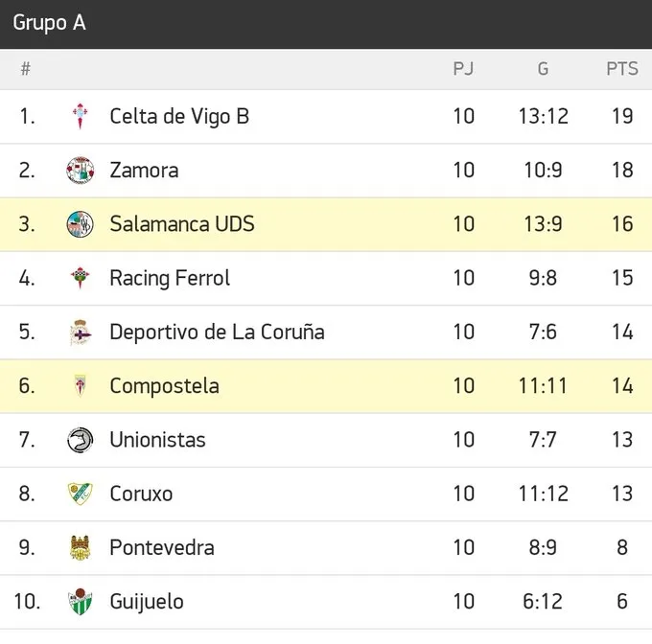
Task: Click the Racing Ferrol club crest
Action: click(81, 279)
